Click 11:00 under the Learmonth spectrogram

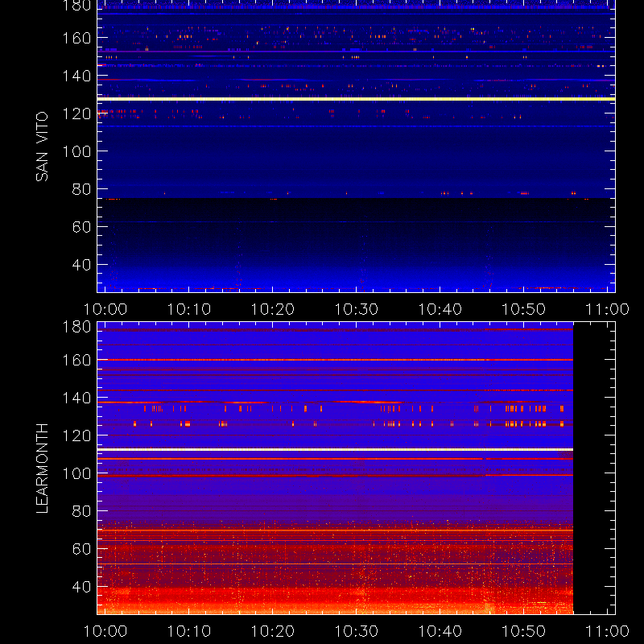[x=607, y=631]
